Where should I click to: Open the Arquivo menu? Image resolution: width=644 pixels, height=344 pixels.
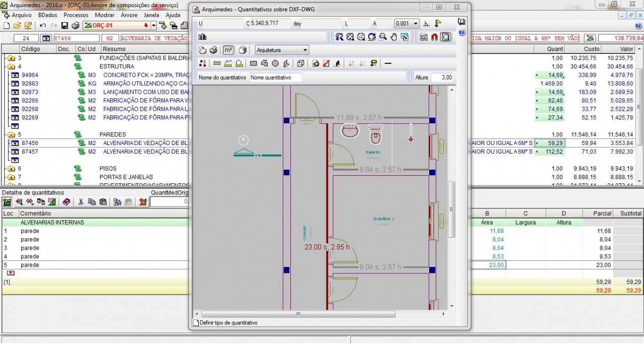click(22, 15)
